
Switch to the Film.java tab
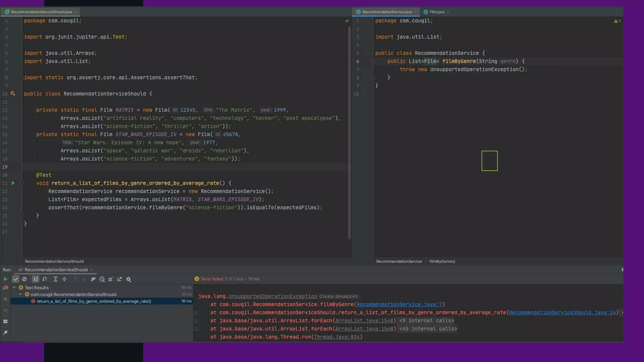(436, 12)
